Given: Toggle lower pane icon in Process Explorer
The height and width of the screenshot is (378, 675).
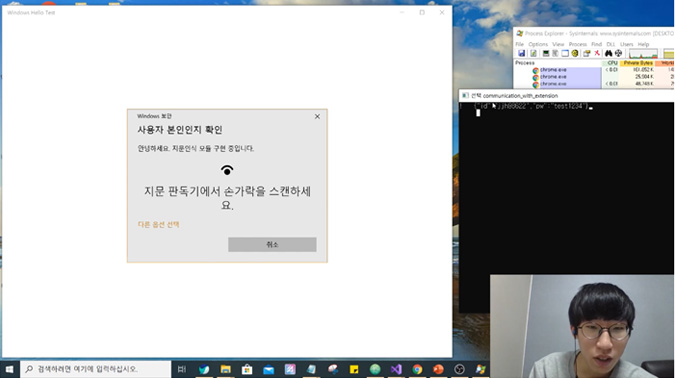Looking at the screenshot, I should [565, 53].
